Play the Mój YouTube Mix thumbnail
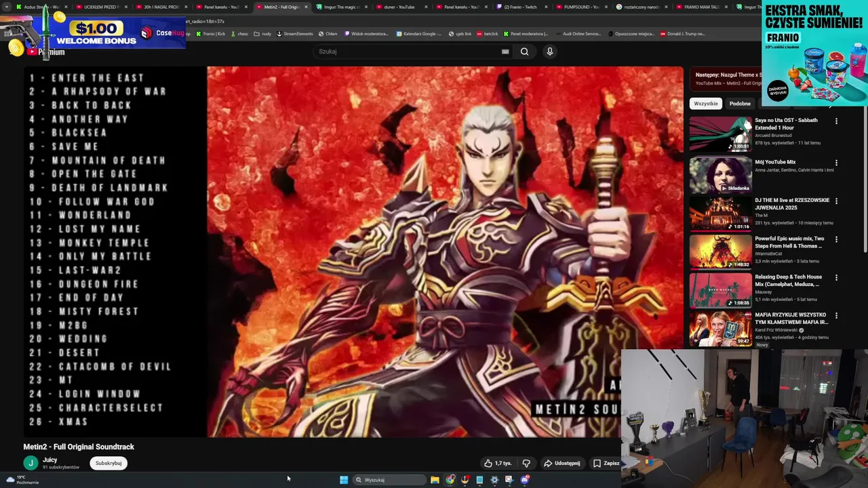 [720, 176]
